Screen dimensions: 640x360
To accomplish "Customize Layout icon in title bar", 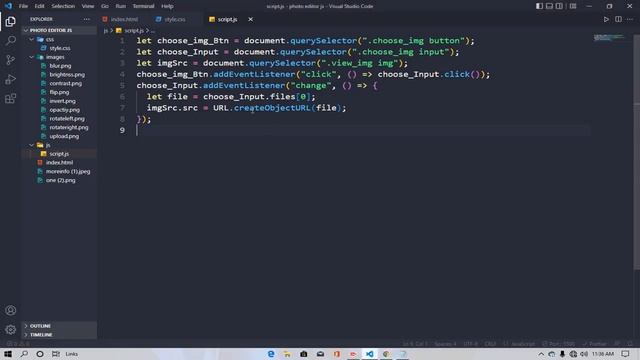I will tap(573, 6).
